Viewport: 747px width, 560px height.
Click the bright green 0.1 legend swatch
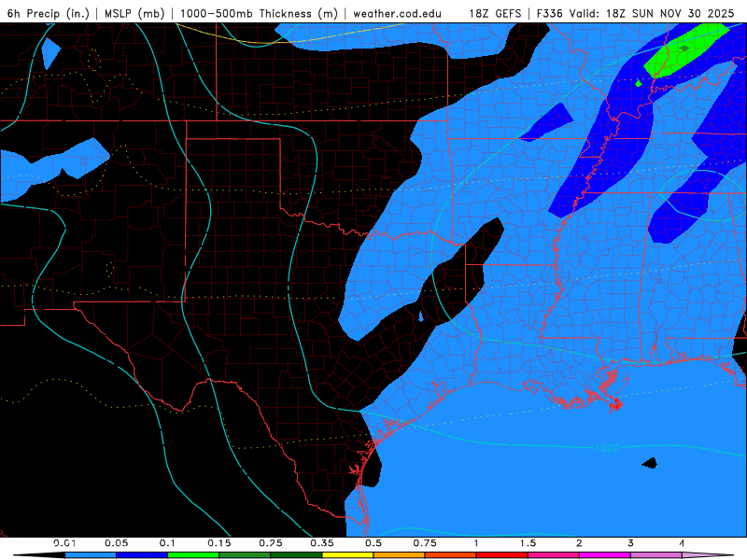pos(193,555)
